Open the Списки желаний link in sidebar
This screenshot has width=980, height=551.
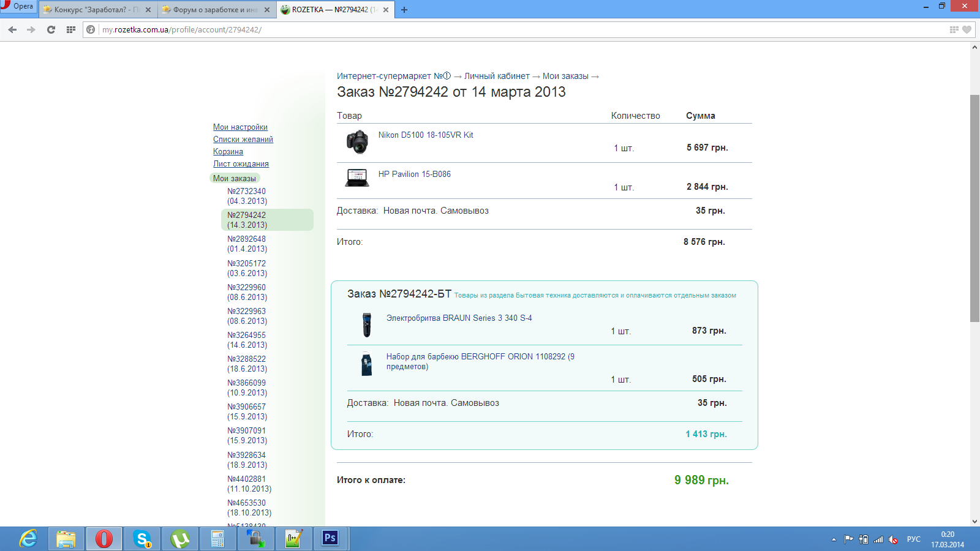click(243, 140)
